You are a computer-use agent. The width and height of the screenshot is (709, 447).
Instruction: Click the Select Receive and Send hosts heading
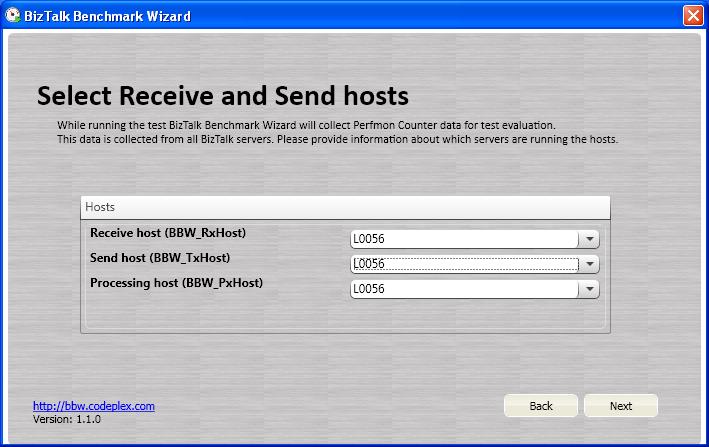[223, 96]
